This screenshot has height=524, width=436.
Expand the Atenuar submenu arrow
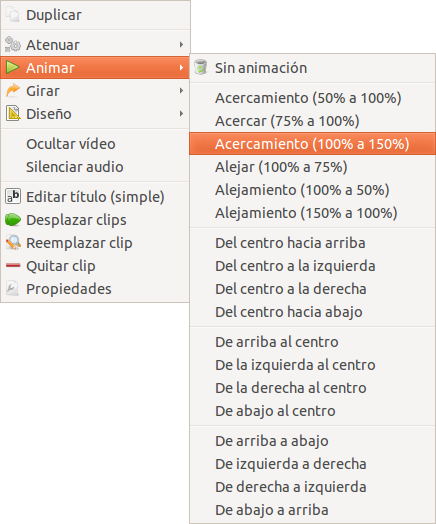181,44
